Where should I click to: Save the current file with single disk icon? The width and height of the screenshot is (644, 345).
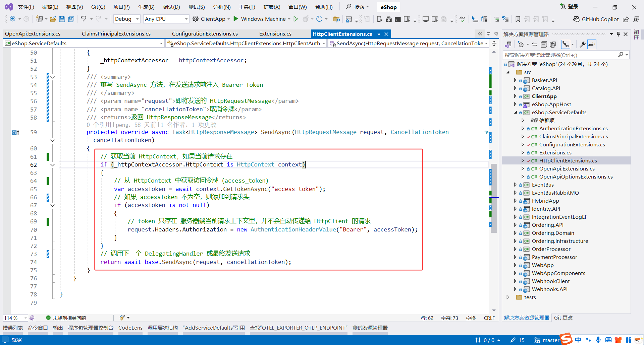(x=62, y=19)
